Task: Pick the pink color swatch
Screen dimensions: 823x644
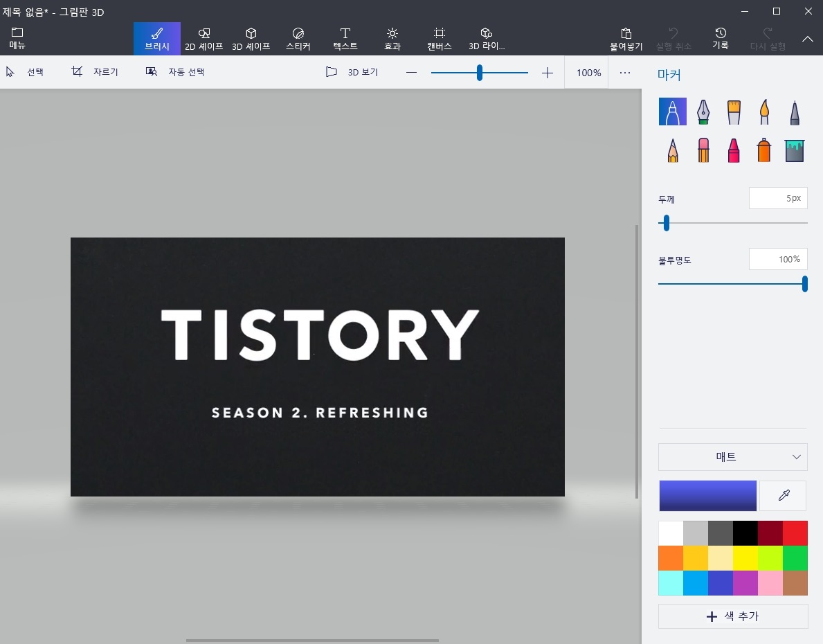Action: [x=770, y=583]
